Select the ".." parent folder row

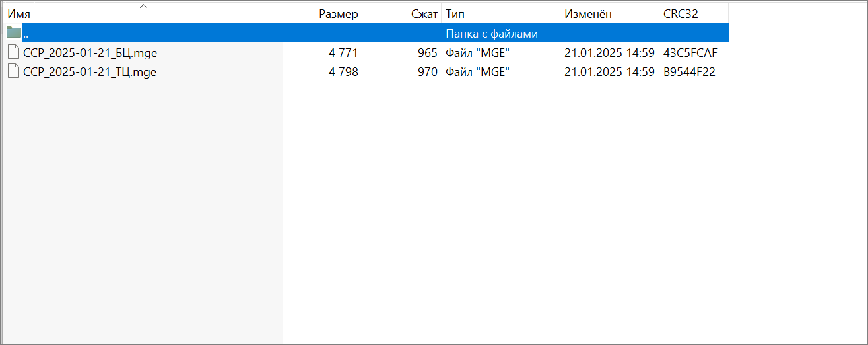[198, 34]
